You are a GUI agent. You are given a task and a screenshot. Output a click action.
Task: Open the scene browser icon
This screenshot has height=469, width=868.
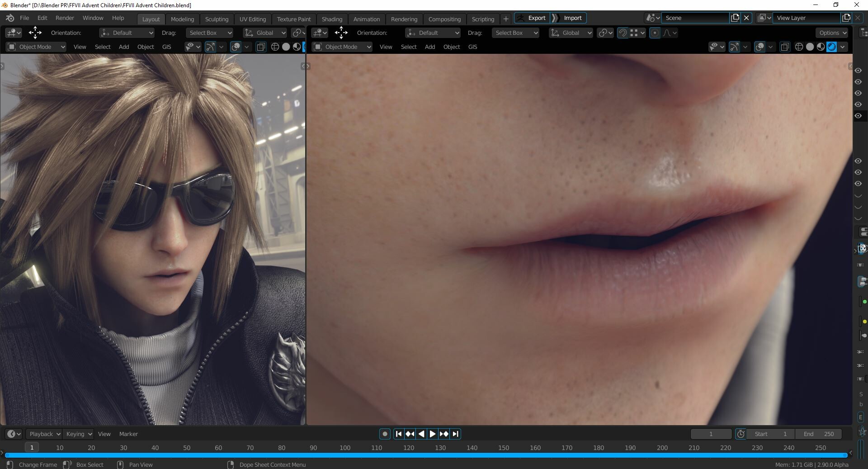pyautogui.click(x=652, y=18)
